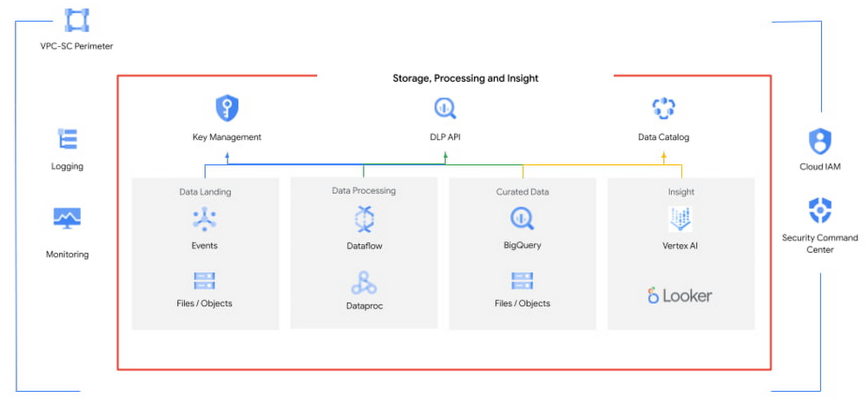Click the 'Insight' heading
The height and width of the screenshot is (404, 868).
click(681, 192)
